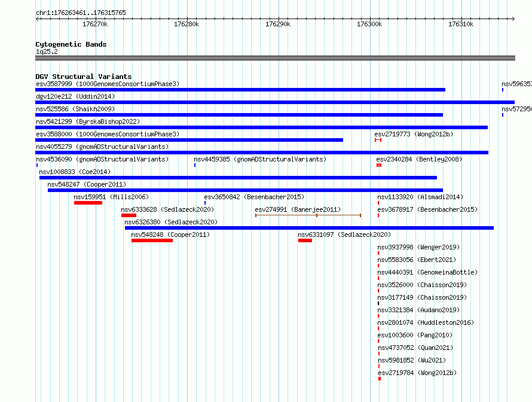Click the esv2719784 (Wong2012b) label
Viewport: 532px width, 402px height.
click(x=417, y=373)
